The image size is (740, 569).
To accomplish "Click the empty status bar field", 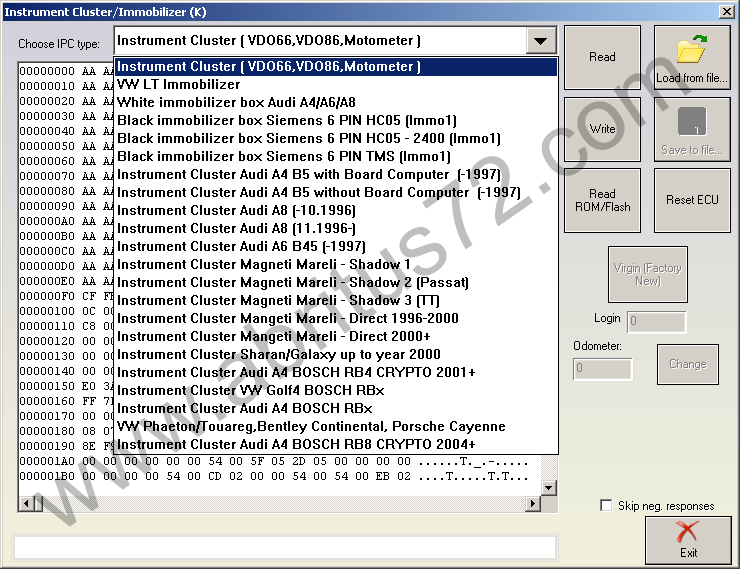I will [285, 548].
